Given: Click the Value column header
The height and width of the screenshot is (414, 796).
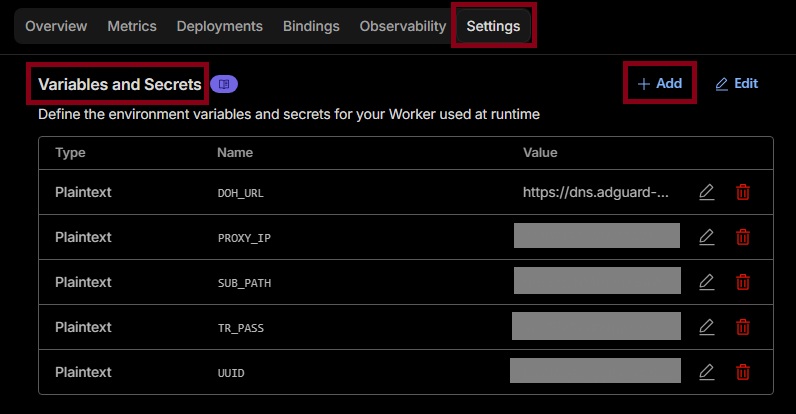Looking at the screenshot, I should (540, 153).
